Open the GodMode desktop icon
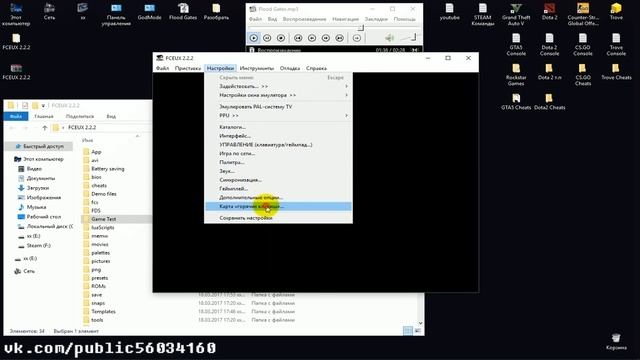 click(x=149, y=11)
